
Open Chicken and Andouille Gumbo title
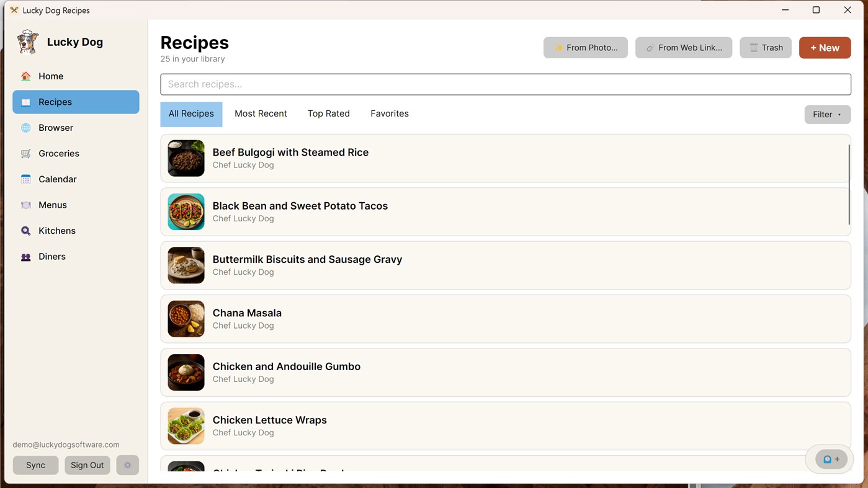[x=287, y=366]
